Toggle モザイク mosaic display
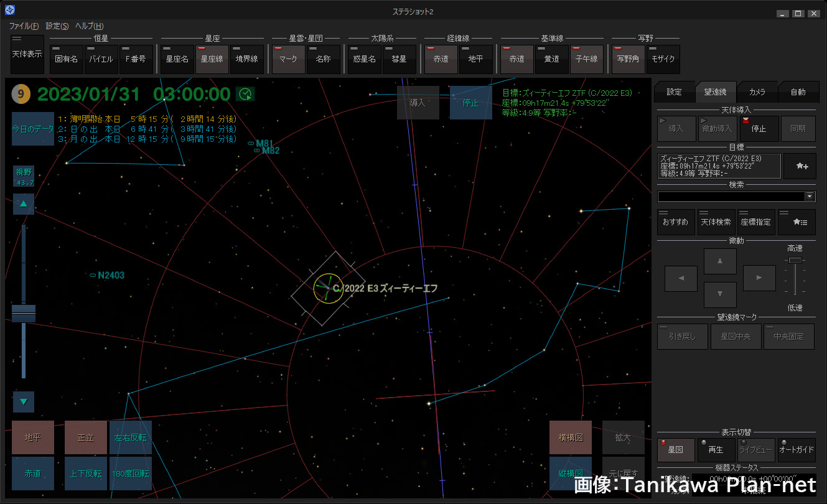827x504 pixels. (662, 59)
